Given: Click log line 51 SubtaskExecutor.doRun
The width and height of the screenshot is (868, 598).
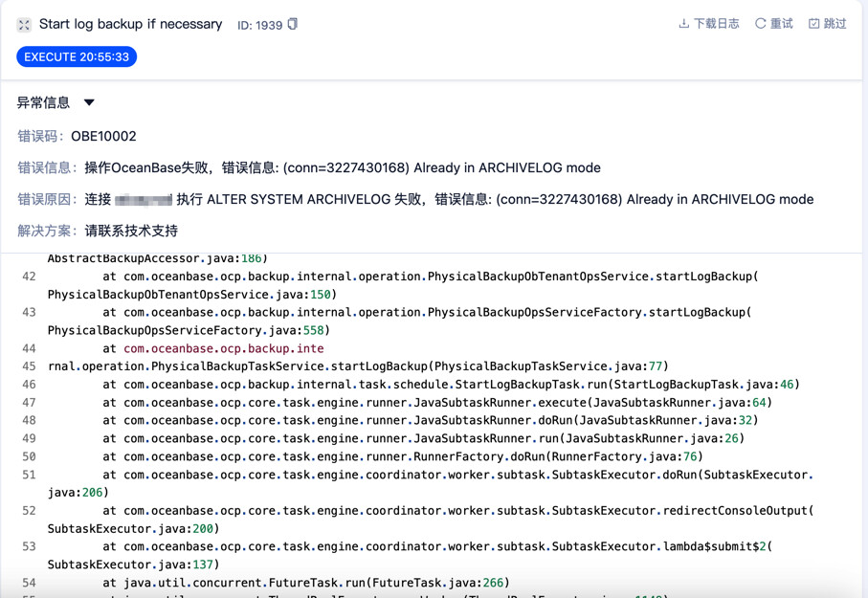Looking at the screenshot, I should tap(431, 483).
